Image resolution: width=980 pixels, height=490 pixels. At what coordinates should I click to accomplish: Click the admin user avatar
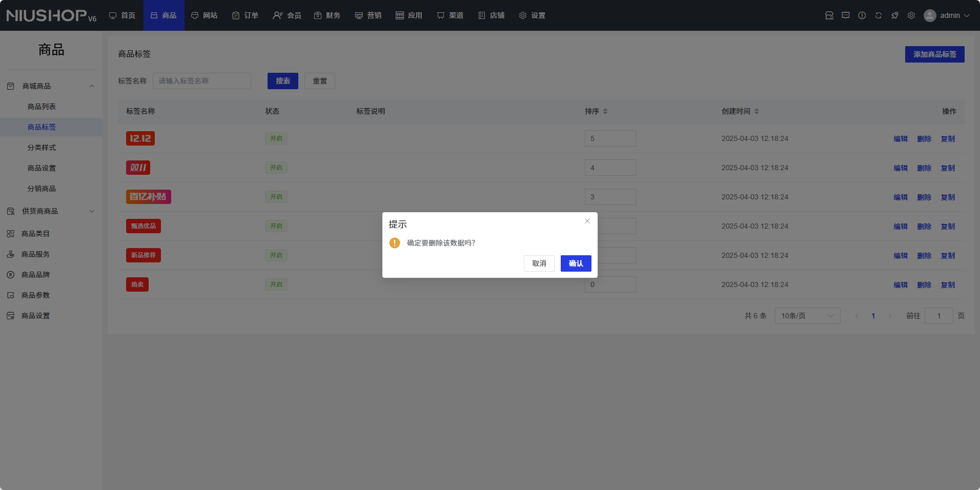[x=930, y=15]
